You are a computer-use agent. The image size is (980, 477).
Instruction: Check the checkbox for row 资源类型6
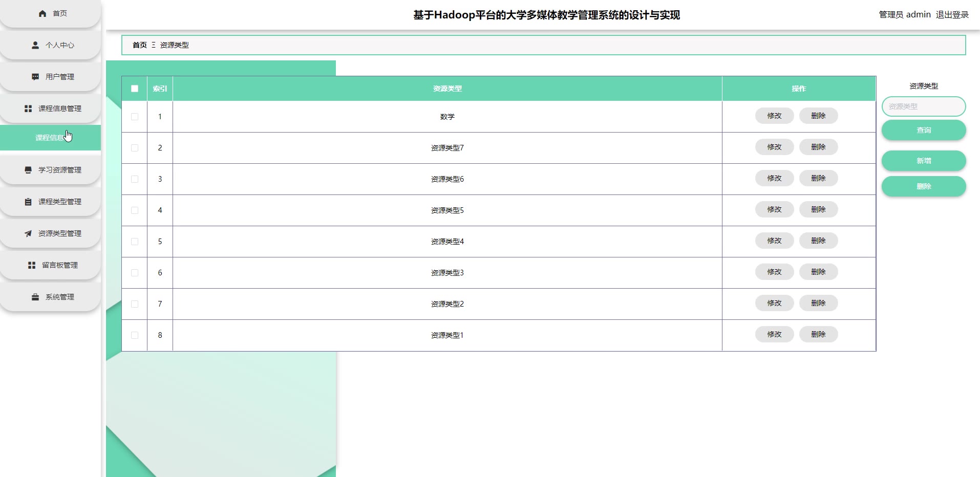(x=135, y=179)
